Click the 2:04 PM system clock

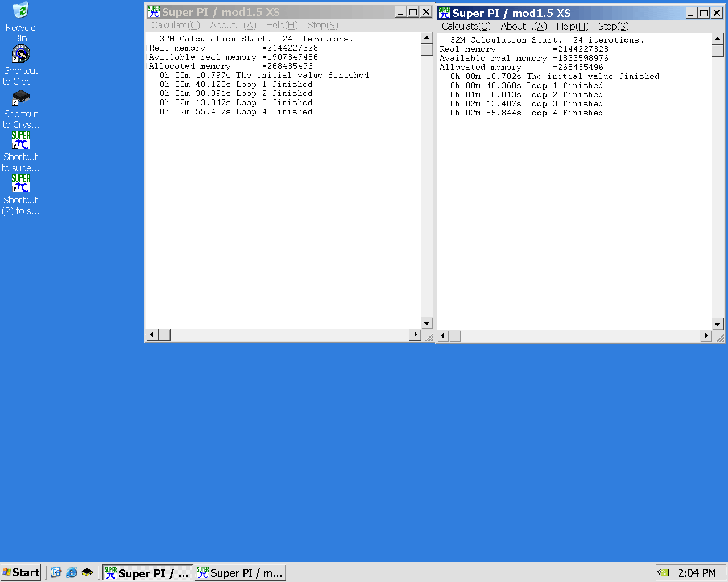tap(697, 573)
